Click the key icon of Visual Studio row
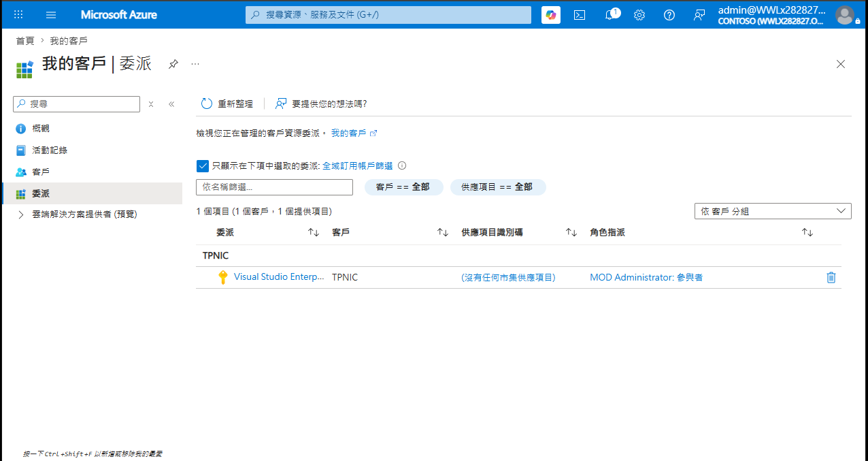 point(222,277)
